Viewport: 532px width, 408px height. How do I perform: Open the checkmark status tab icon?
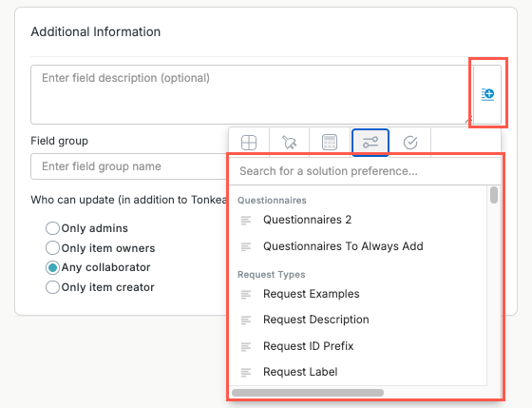(410, 143)
